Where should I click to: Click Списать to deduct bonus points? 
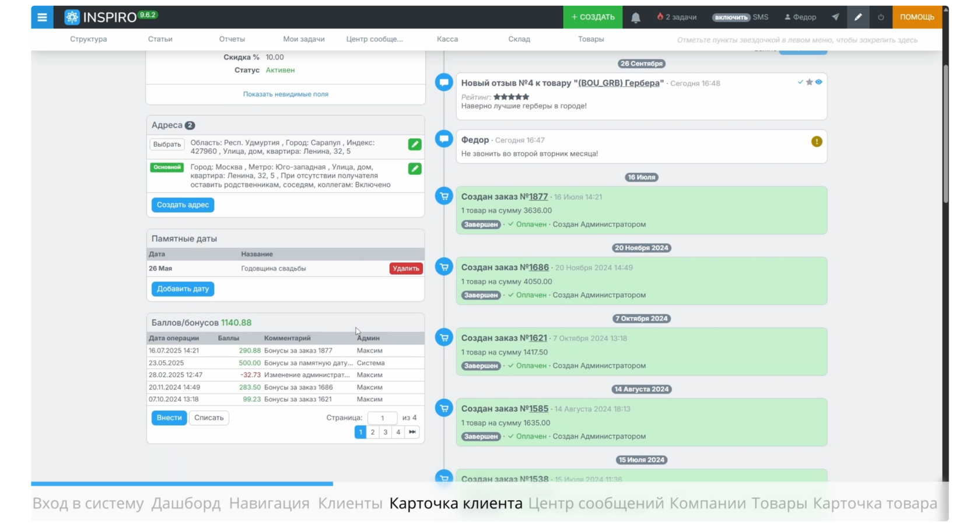coord(209,417)
